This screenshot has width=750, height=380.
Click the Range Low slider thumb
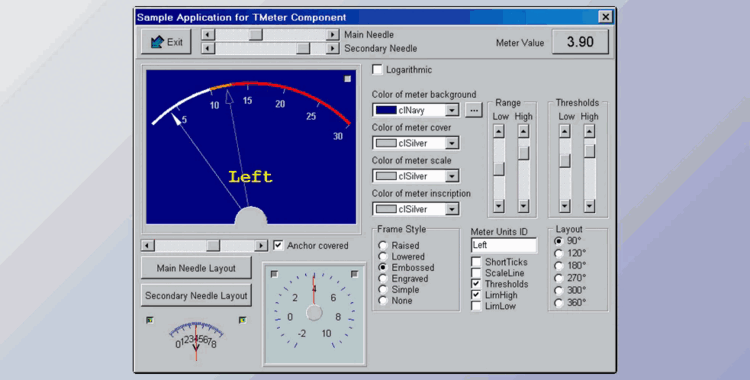(499, 169)
